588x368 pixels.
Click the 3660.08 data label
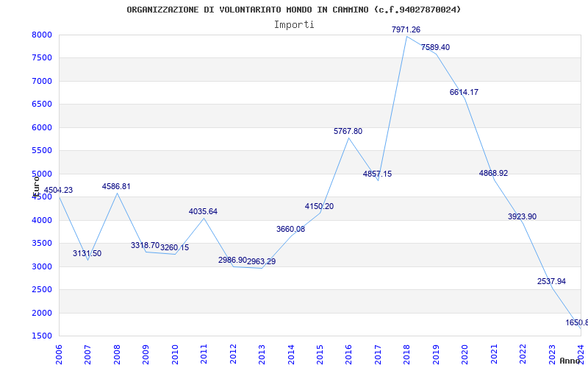(x=290, y=229)
